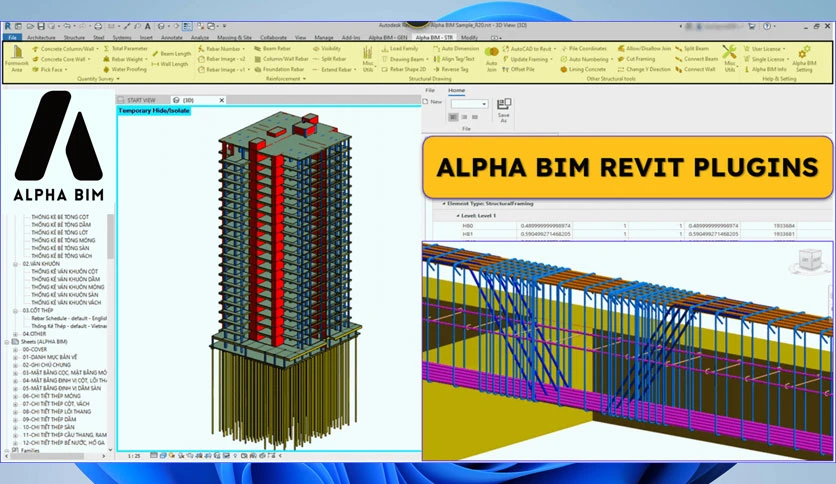Select the Column/Wall Rebar tool
Image resolution: width=836 pixels, height=484 pixels.
pyautogui.click(x=282, y=59)
